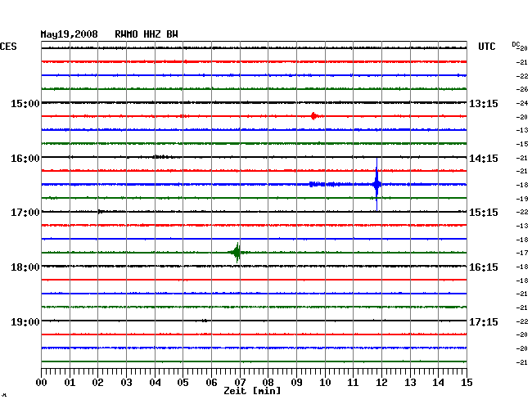Viewport: 532px width, 404px height.
Task: Click the 10 minute axis label
Action: coord(325,383)
